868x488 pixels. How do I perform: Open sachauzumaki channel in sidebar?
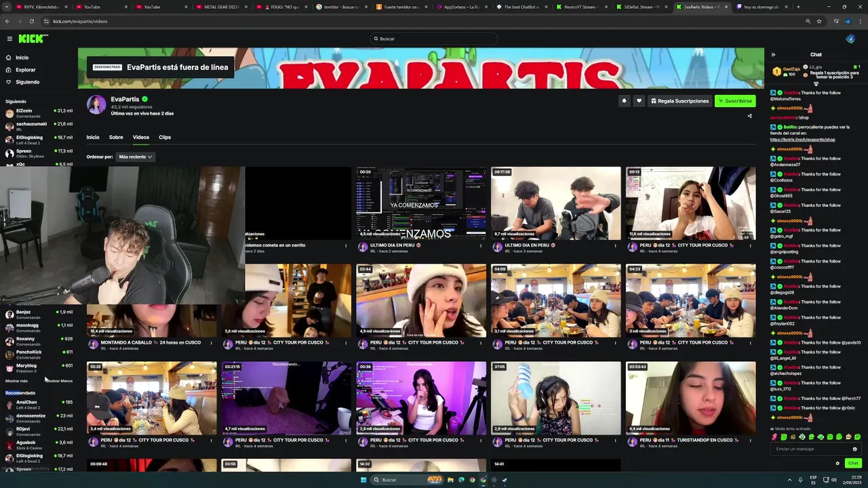point(39,127)
